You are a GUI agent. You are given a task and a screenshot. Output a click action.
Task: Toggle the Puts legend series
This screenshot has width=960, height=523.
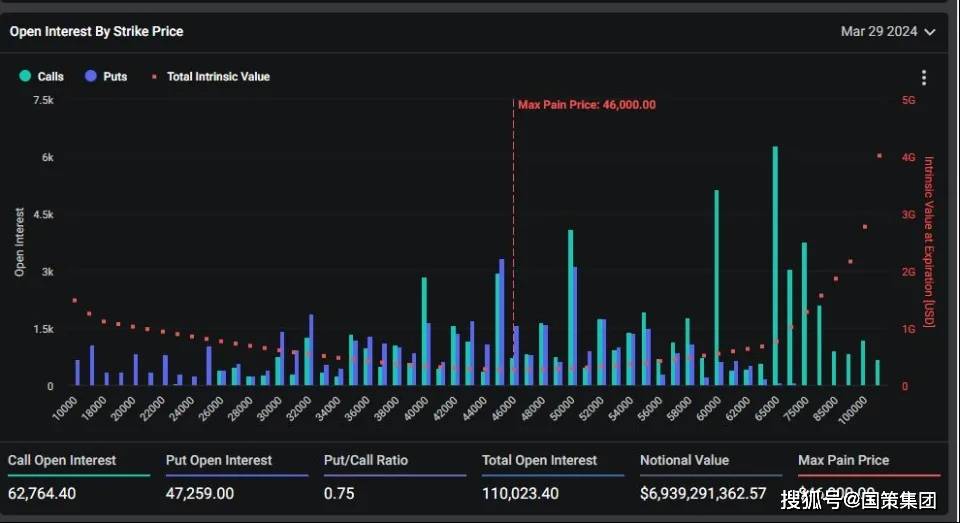point(106,76)
